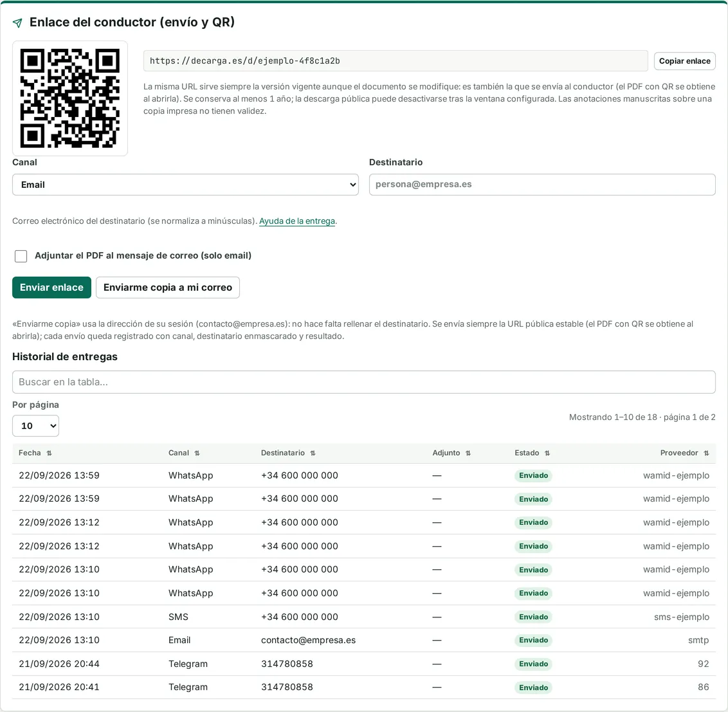Click the Historial de entregas heading
Image resolution: width=728 pixels, height=712 pixels.
[x=64, y=357]
